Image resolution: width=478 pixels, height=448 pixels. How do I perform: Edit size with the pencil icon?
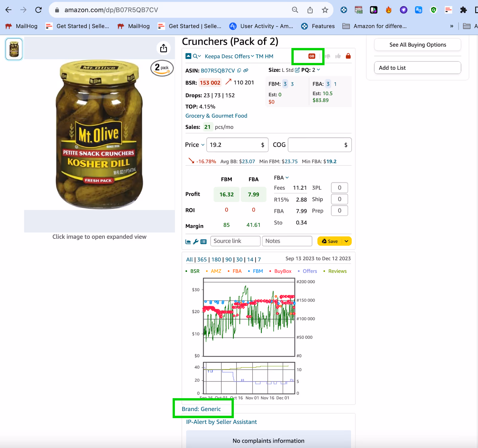coord(297,70)
